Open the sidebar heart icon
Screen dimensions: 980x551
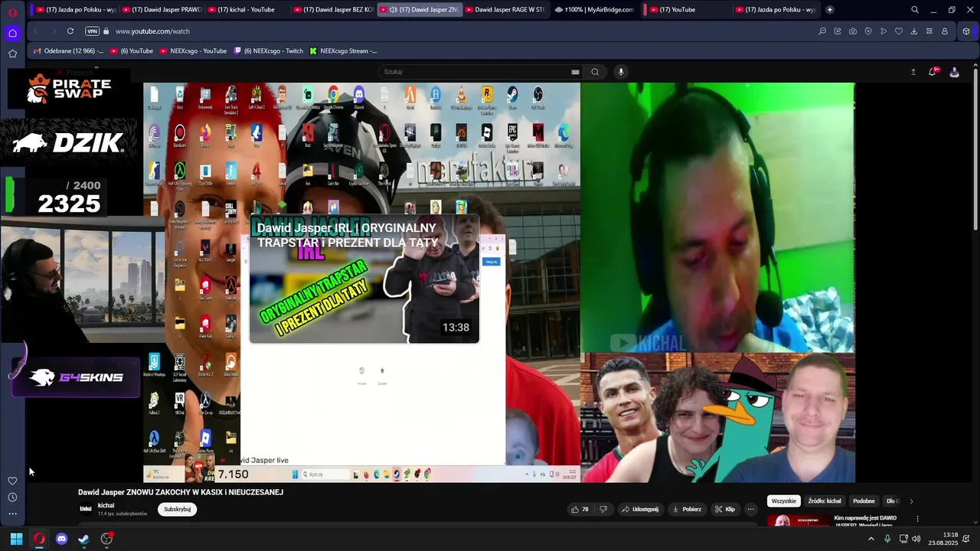coord(12,481)
